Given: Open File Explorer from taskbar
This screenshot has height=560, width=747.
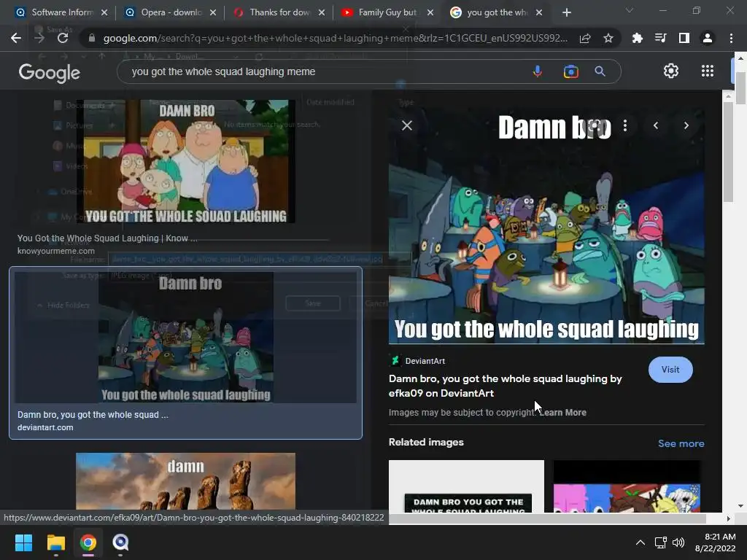Looking at the screenshot, I should [x=55, y=542].
